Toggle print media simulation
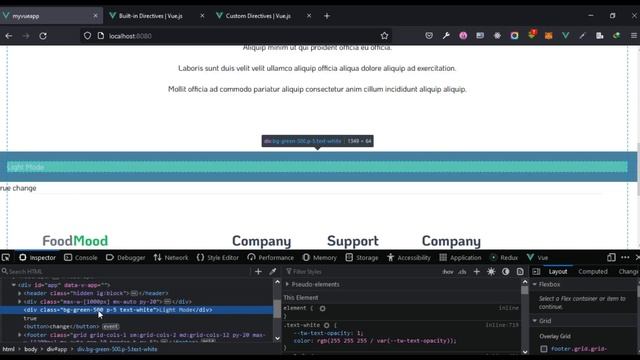Viewport: 640px width, 360px height. click(x=520, y=271)
